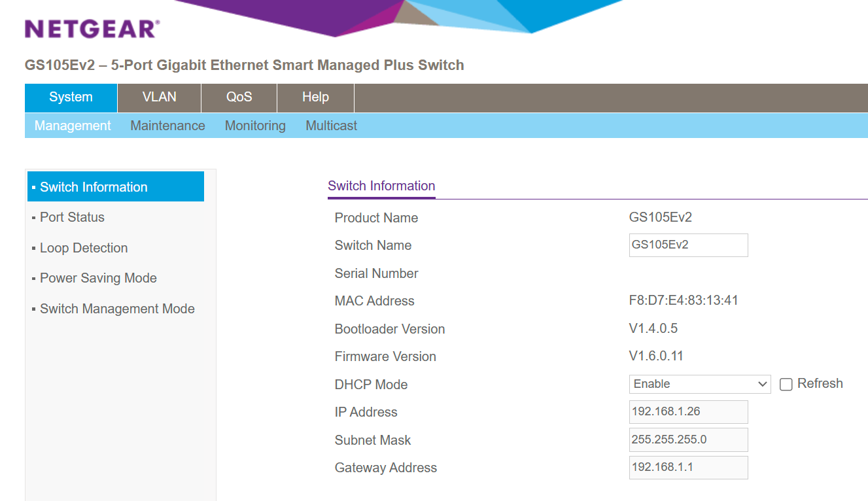The image size is (868, 501).
Task: Open Switch Management Mode page
Action: [x=117, y=309]
